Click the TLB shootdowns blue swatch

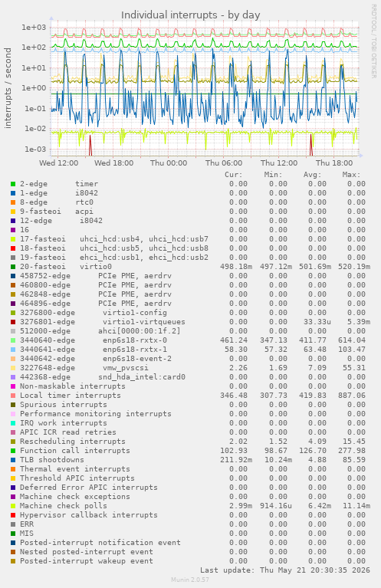click(13, 460)
